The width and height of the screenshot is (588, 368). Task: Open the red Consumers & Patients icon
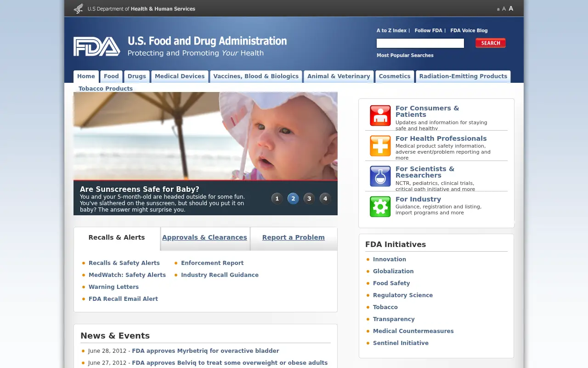[380, 115]
